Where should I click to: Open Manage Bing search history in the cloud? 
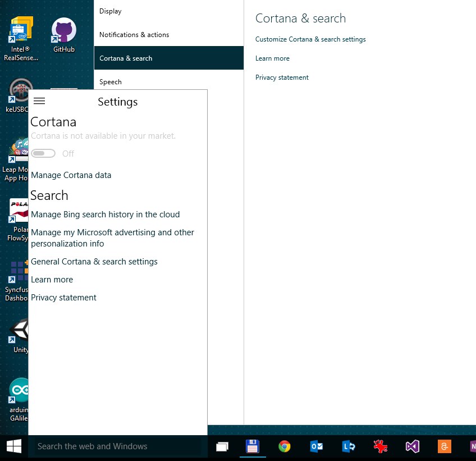point(106,214)
